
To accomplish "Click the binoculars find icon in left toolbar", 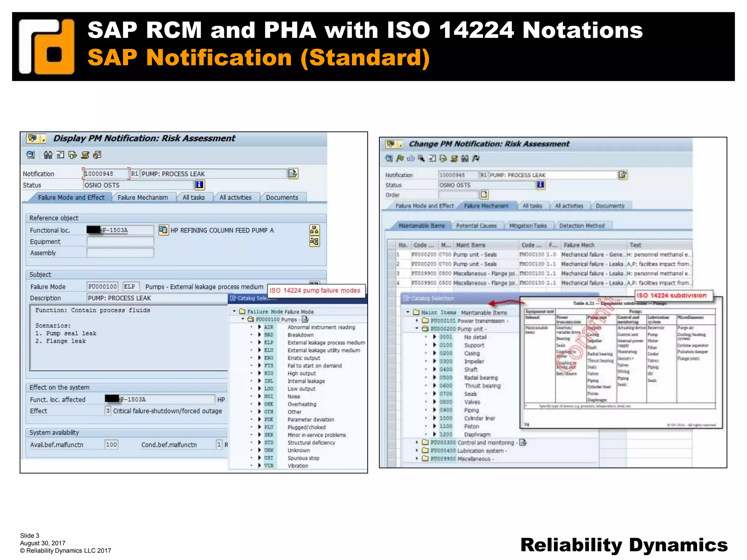I will pyautogui.click(x=48, y=155).
